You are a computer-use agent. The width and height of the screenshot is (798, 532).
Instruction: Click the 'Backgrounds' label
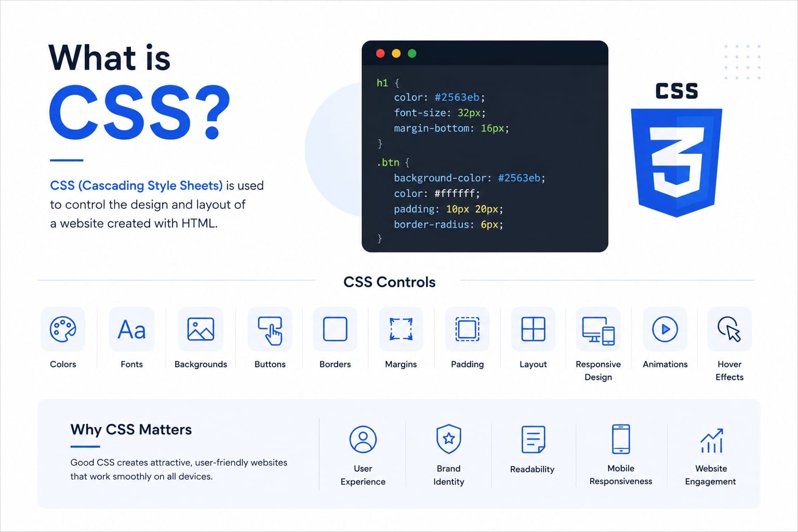201,364
